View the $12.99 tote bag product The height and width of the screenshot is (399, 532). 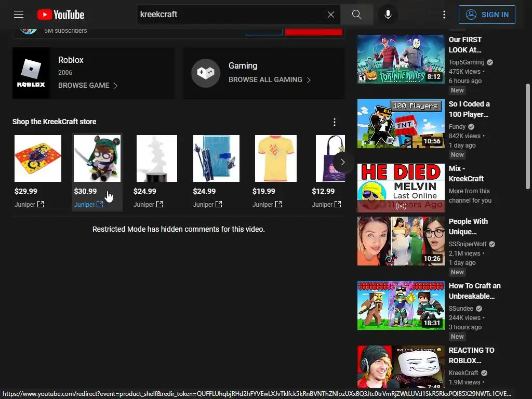[330, 158]
